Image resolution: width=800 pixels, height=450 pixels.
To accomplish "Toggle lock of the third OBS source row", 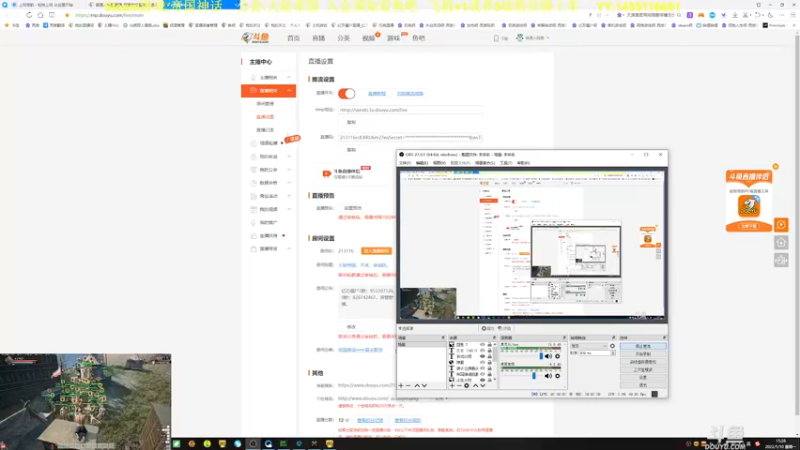I will click(490, 357).
